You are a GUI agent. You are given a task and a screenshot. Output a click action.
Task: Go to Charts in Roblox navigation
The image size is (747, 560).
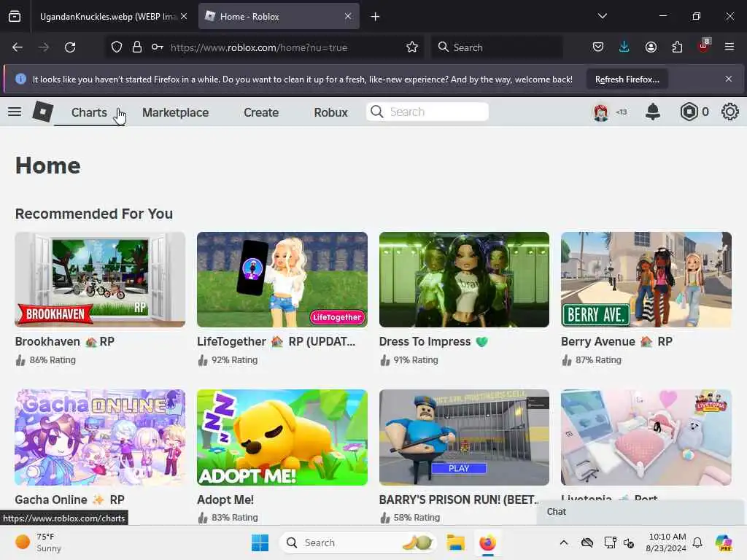pos(89,112)
